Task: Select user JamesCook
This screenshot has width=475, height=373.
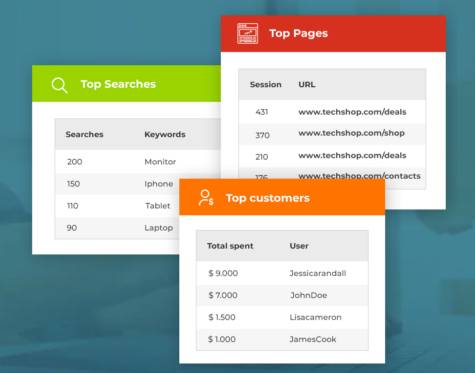Action: [313, 339]
